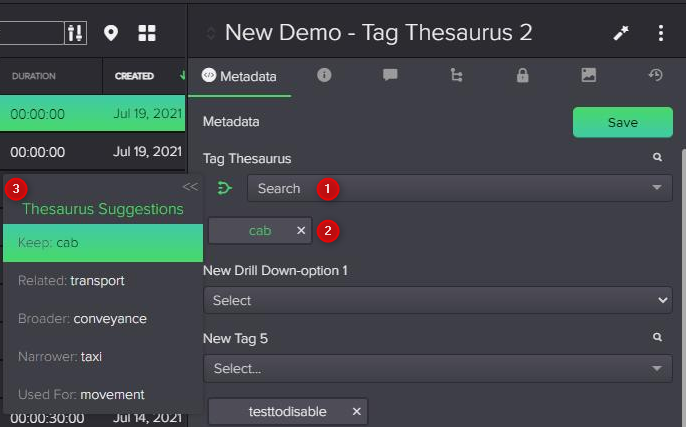Open the comments tab icon
Viewport: 686px width, 427px height.
(x=390, y=76)
